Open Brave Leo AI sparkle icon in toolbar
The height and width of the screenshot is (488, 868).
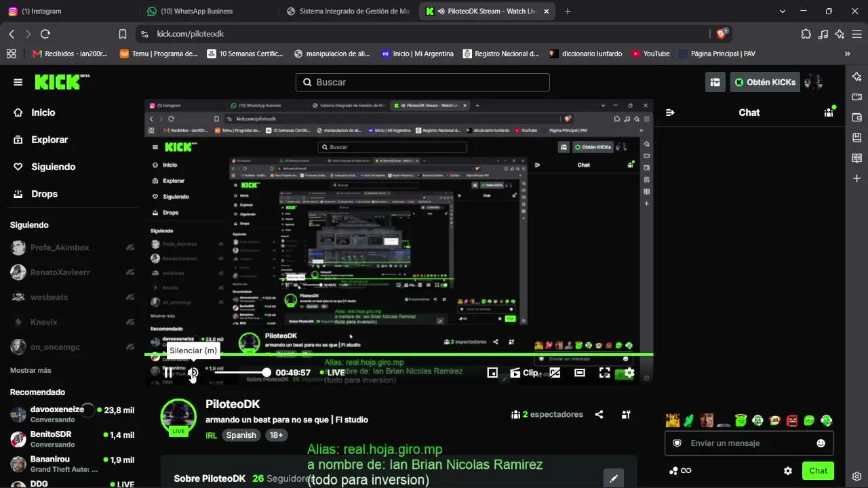point(840,34)
